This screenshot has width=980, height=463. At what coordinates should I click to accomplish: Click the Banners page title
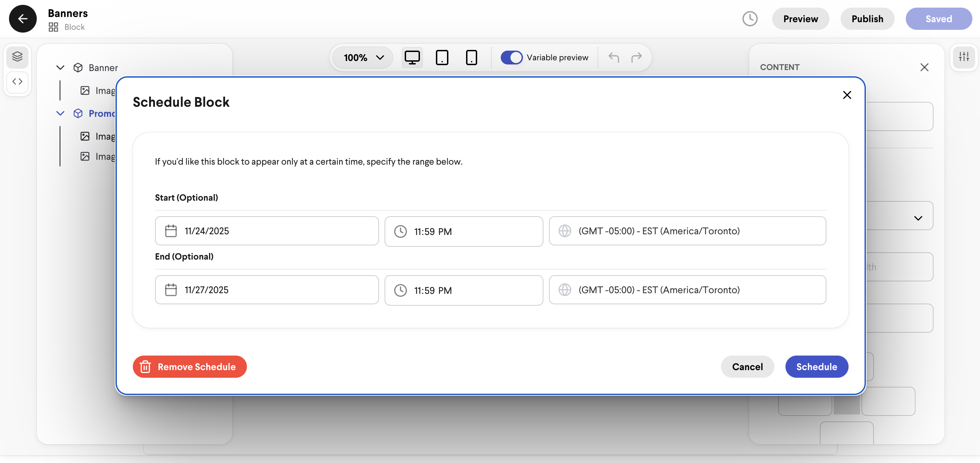[68, 13]
